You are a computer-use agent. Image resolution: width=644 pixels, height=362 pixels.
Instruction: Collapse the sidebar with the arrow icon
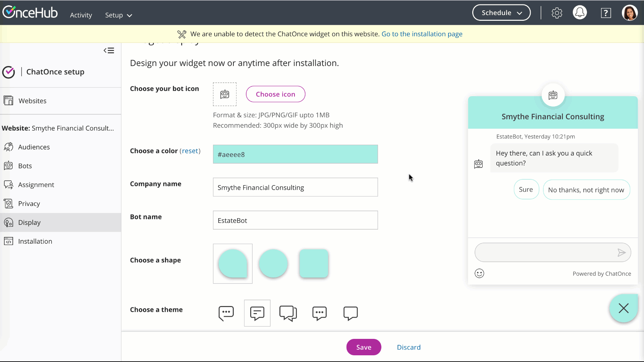(x=109, y=51)
